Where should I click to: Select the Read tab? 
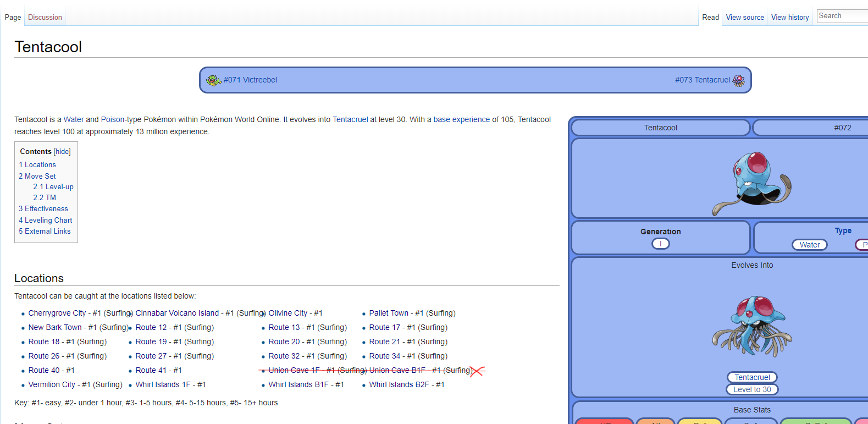[710, 17]
